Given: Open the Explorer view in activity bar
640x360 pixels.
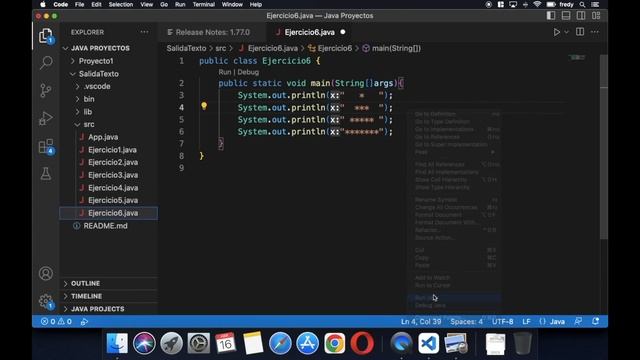Looking at the screenshot, I should tap(46, 36).
